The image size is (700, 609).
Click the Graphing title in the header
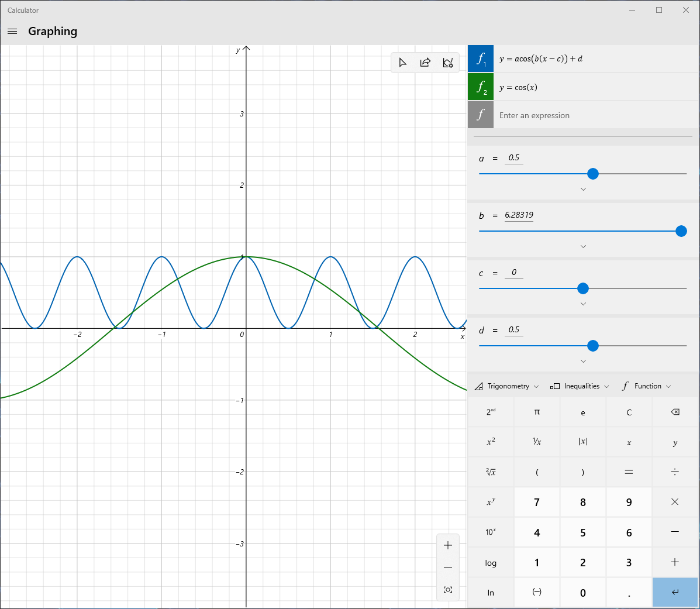point(53,31)
